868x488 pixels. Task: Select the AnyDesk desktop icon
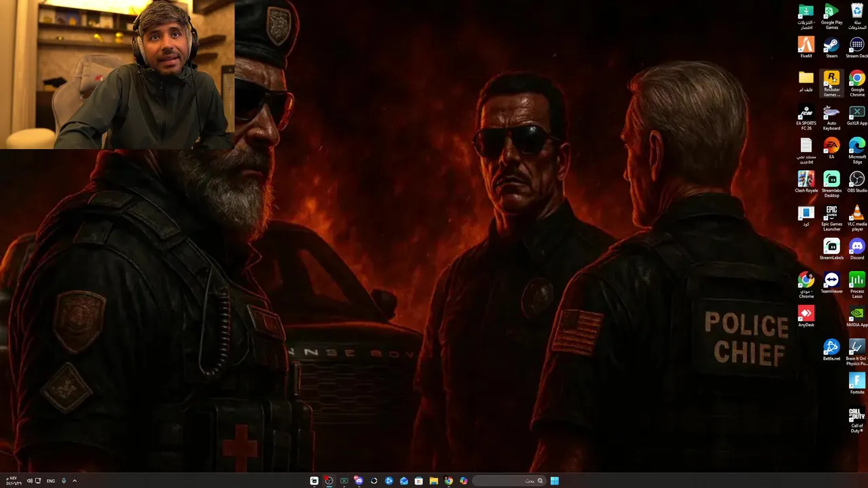(x=806, y=317)
